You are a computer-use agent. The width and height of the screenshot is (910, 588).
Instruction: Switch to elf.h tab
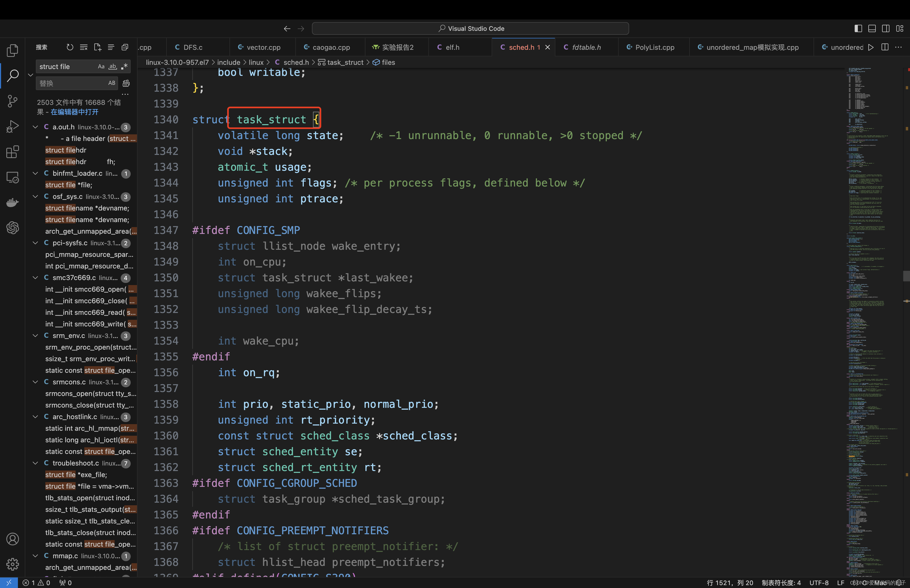tap(460, 47)
